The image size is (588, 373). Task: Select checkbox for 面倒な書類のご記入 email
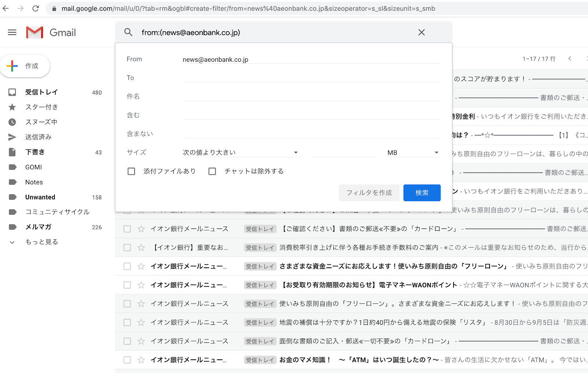127,341
